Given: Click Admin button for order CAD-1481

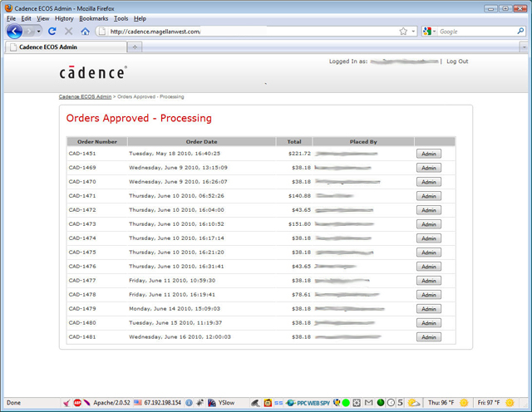Looking at the screenshot, I should point(429,337).
